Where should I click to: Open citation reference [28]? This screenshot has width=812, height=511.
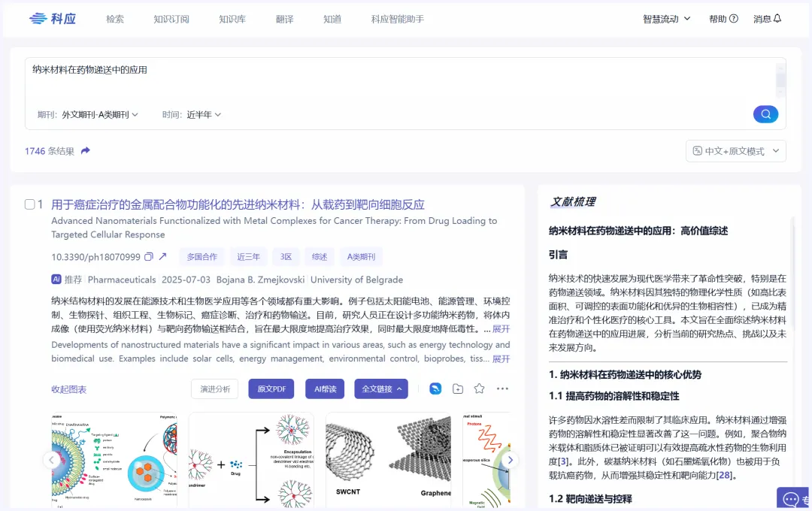point(724,475)
